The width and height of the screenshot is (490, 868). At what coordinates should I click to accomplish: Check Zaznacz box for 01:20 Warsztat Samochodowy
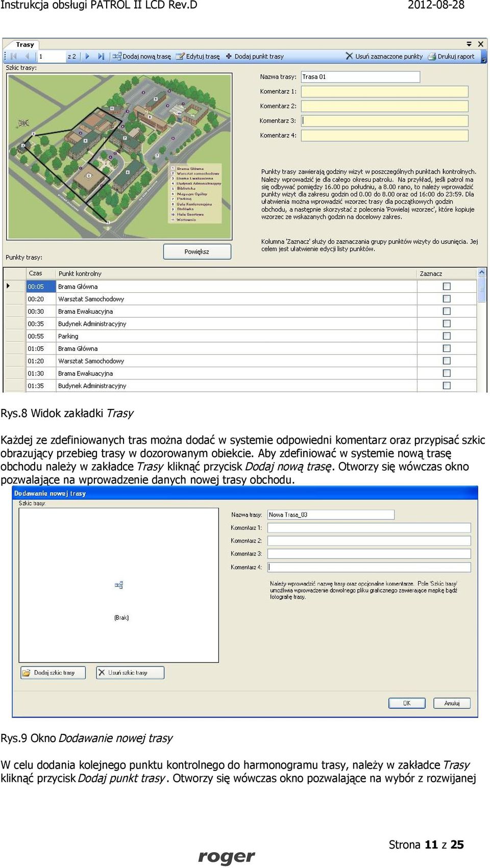click(x=447, y=361)
